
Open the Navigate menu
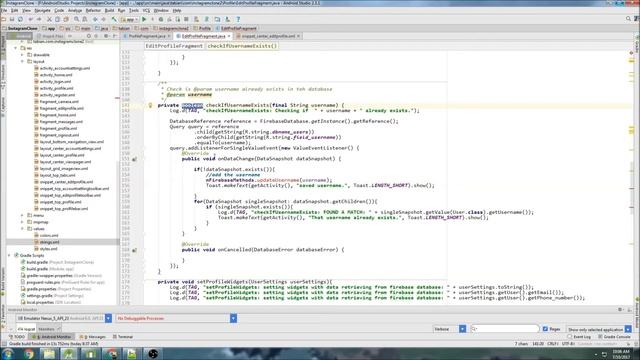(x=42, y=11)
